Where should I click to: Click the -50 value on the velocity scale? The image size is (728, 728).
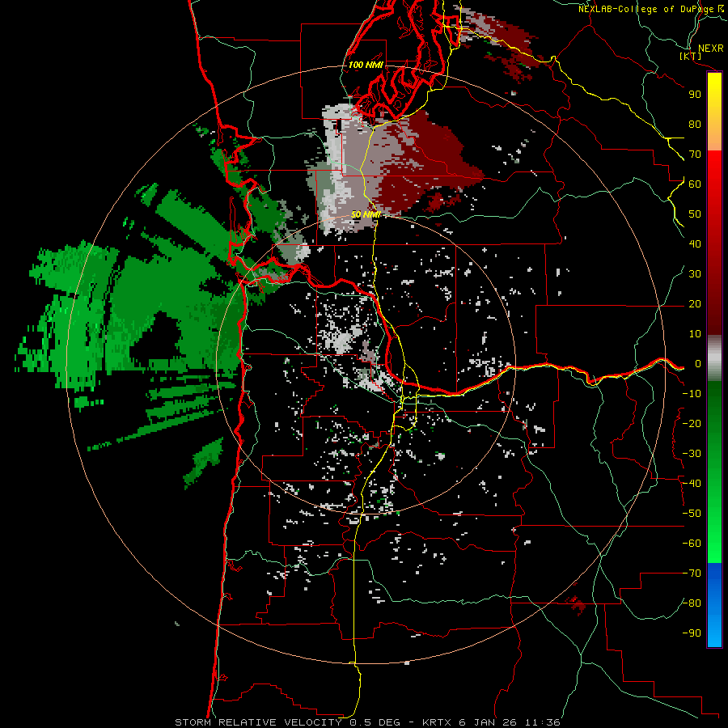point(692,514)
